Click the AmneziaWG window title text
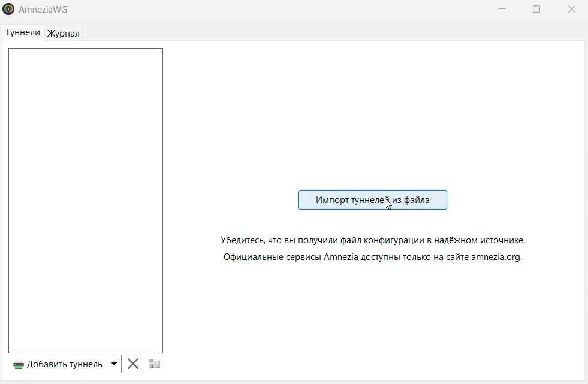588x384 pixels. [43, 9]
